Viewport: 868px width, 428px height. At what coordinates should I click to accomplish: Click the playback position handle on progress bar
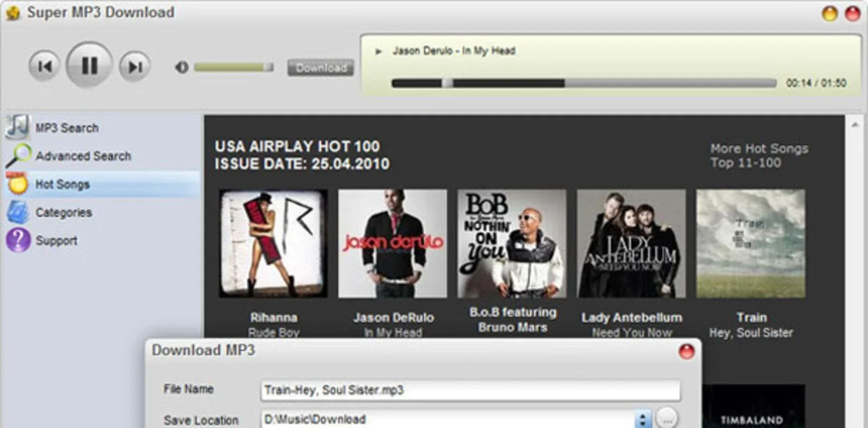point(447,83)
